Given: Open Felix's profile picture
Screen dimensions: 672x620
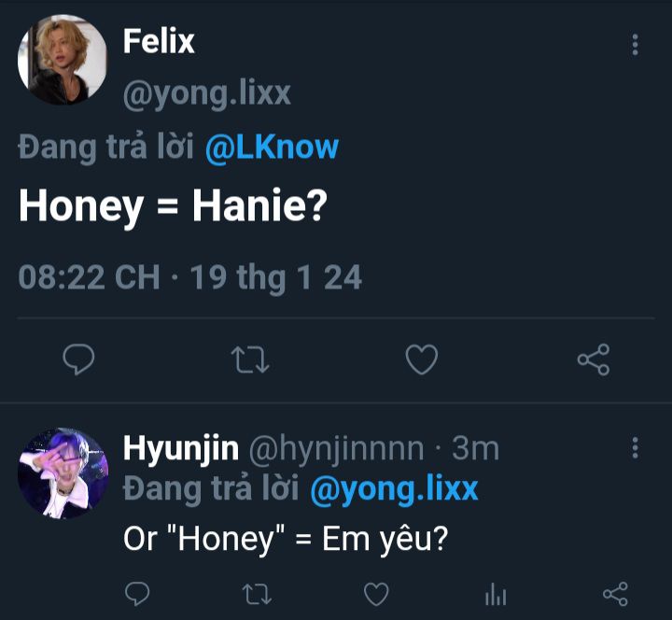Looking at the screenshot, I should click(63, 60).
